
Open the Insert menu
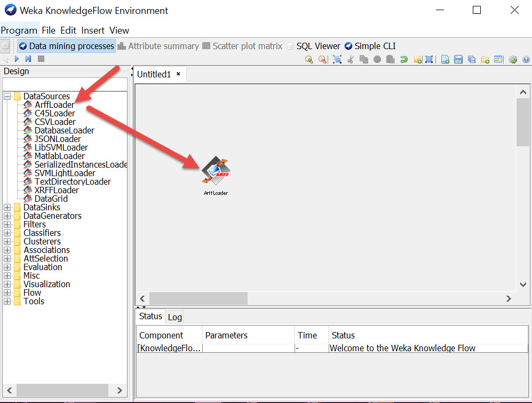(x=93, y=30)
